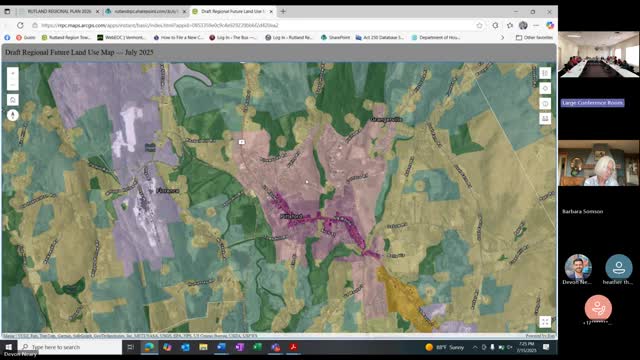
Task: Open Microsoft Edge from taskbar
Action: [149, 347]
